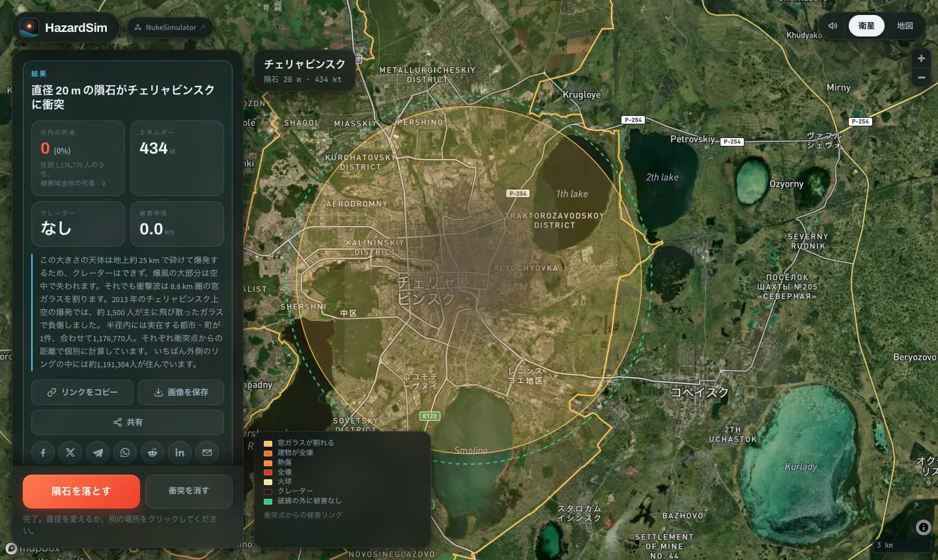Switch to 地図 map view
Screen dimensions: 938x560
pos(905,26)
